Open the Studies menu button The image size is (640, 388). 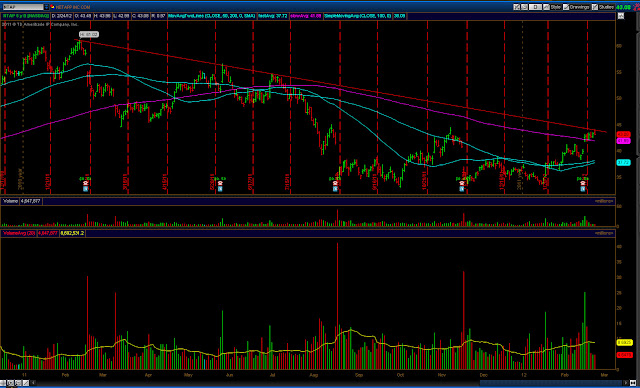click(603, 7)
